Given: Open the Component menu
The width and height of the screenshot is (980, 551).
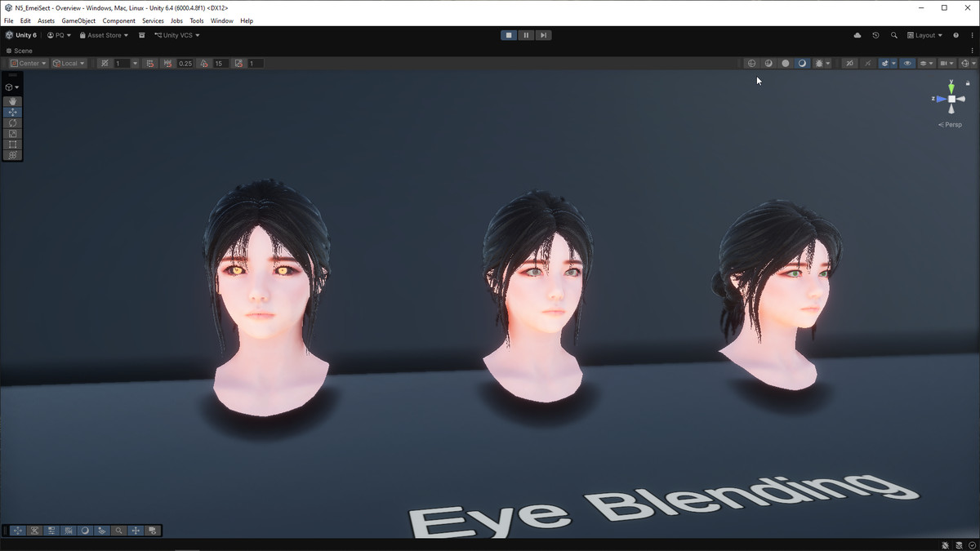Looking at the screenshot, I should pos(118,20).
